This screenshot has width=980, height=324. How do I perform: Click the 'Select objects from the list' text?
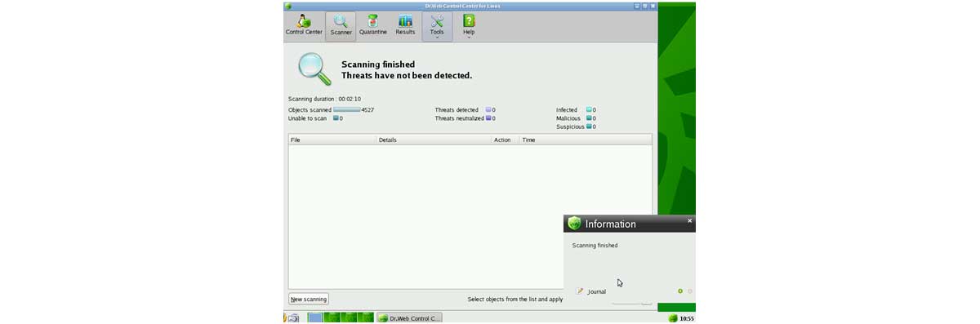pos(515,300)
